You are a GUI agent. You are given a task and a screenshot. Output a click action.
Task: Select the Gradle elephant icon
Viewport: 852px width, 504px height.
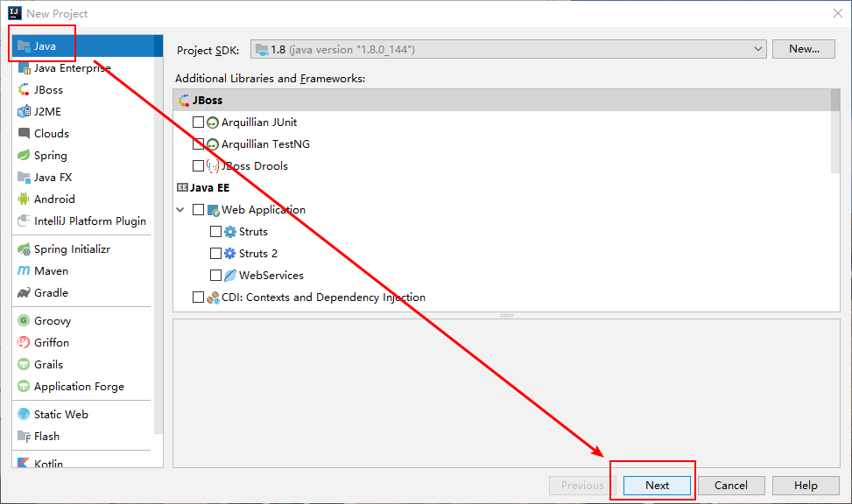[24, 293]
